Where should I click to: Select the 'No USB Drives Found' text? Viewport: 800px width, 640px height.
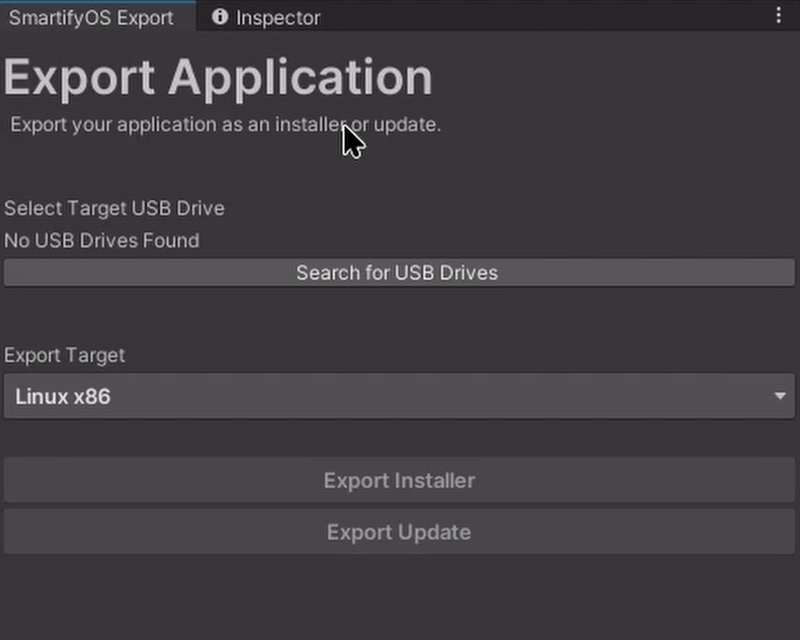tap(102, 240)
